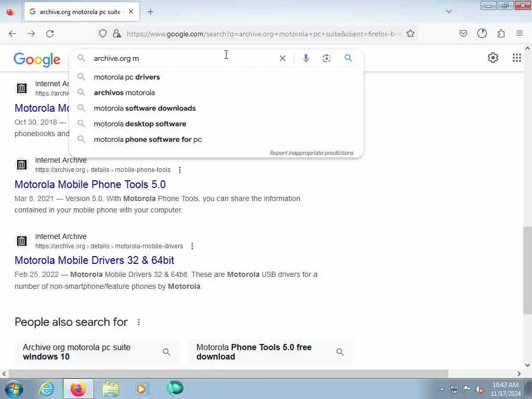Open Motorola Mobile Drivers 32 & 64bit result
This screenshot has width=532, height=399.
(x=95, y=260)
